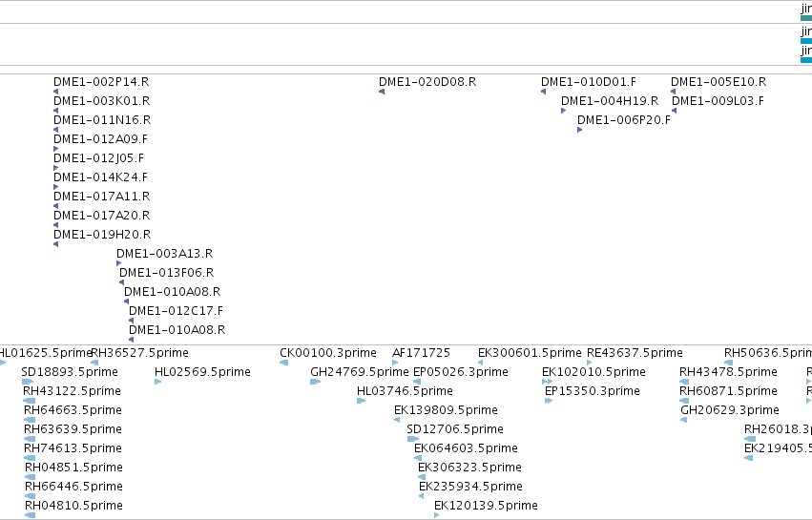Click the arrow glyph under DME1-019H20.R
Viewport: 812px width, 520px height.
56,244
